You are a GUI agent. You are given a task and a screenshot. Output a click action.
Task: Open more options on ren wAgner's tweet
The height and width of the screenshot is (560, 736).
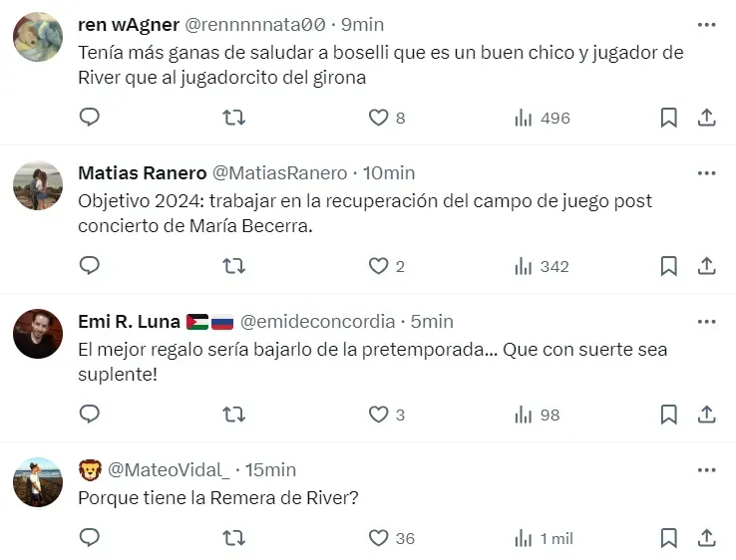point(706,25)
